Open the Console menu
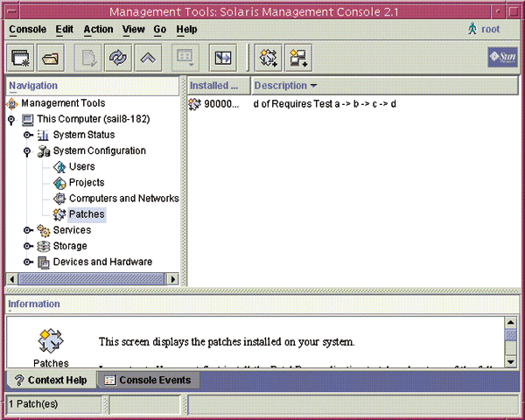Screen dimensions: 525x420 (x=27, y=29)
